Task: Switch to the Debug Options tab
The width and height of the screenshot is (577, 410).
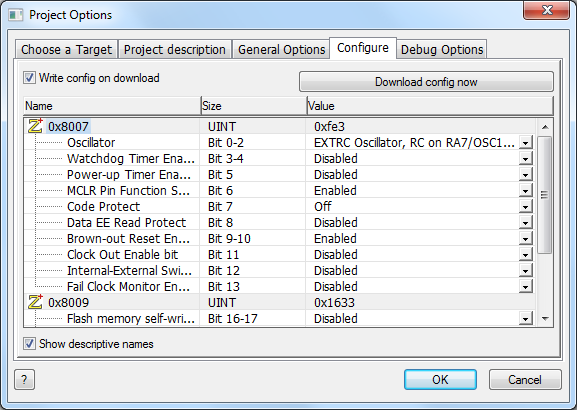Action: pyautogui.click(x=442, y=49)
